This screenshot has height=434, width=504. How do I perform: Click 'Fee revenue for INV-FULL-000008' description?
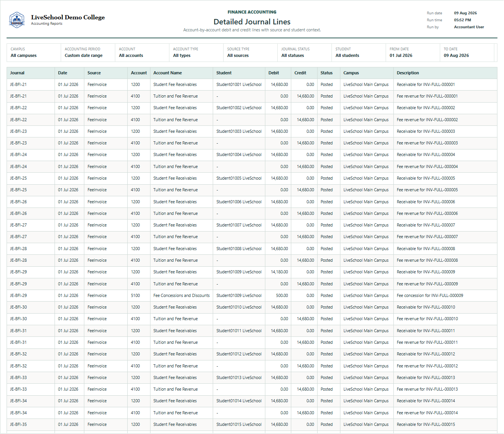(x=427, y=260)
